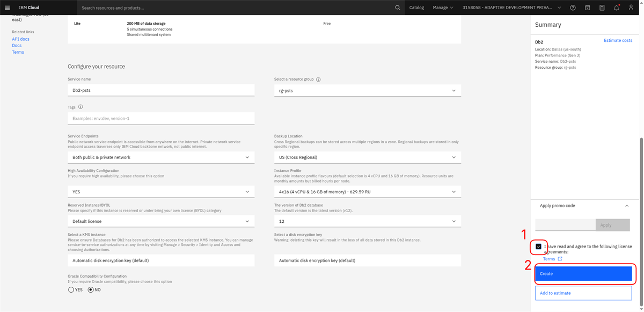Click external link icon beside Terms

click(x=560, y=259)
